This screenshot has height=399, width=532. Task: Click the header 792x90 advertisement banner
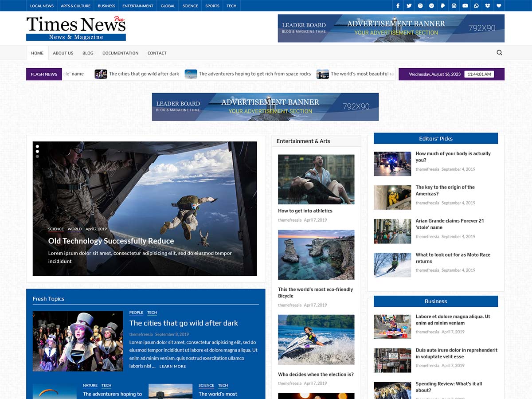coord(391,28)
